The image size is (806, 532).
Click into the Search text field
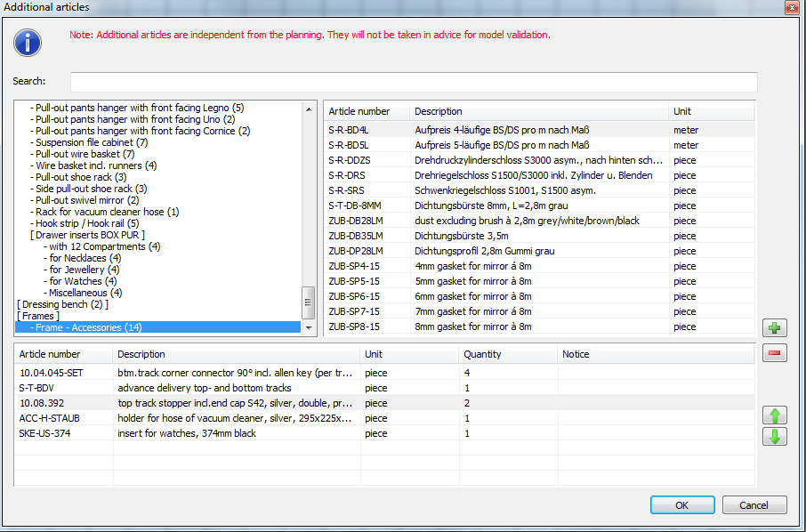(x=413, y=82)
